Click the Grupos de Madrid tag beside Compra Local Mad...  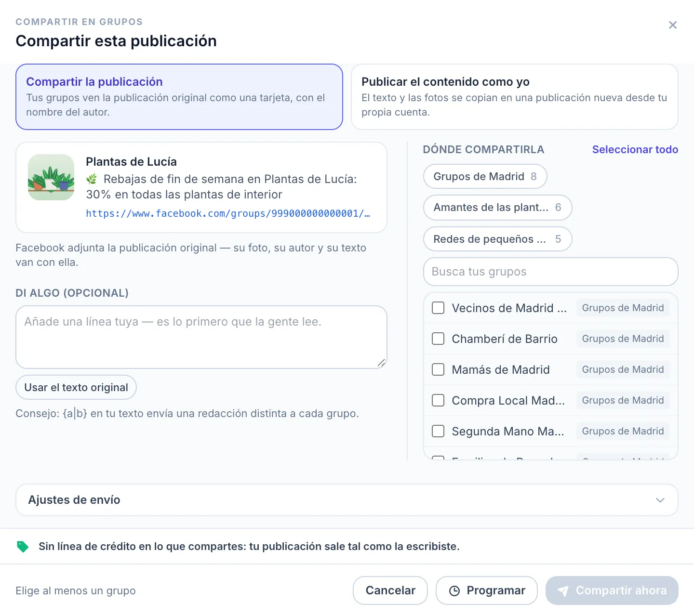pyautogui.click(x=623, y=400)
